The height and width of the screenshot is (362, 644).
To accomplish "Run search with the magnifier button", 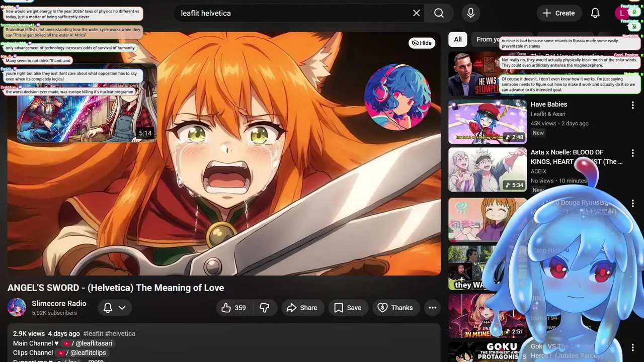I will click(x=439, y=13).
